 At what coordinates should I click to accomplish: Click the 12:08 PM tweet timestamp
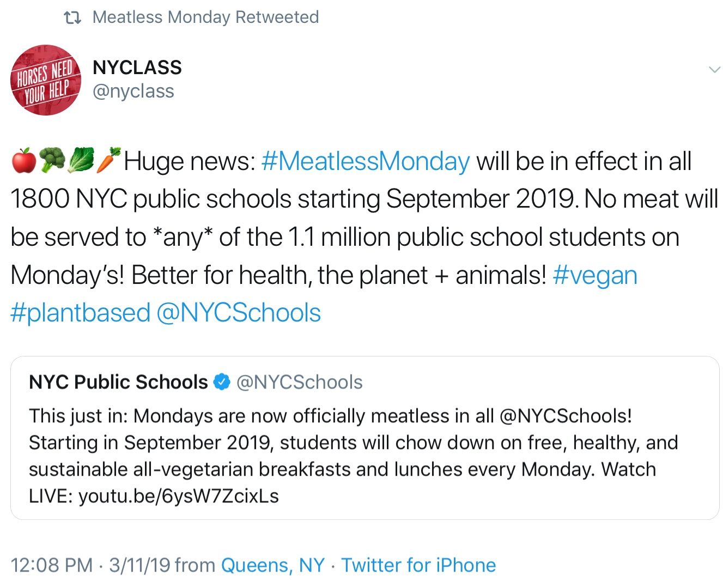(52, 565)
